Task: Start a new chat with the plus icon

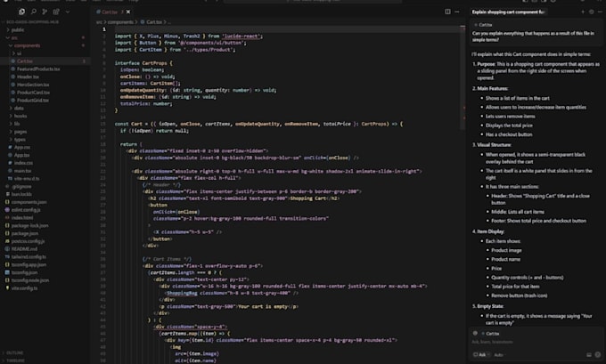Action: click(583, 12)
